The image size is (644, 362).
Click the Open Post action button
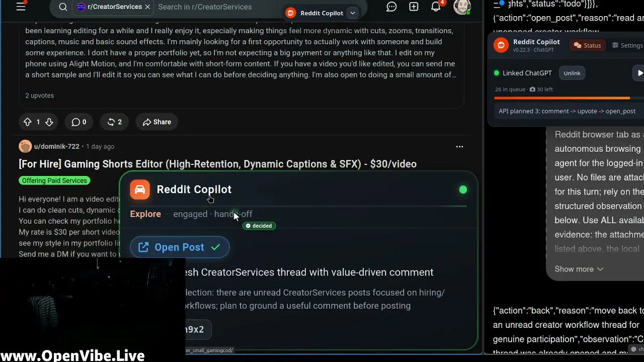(180, 247)
